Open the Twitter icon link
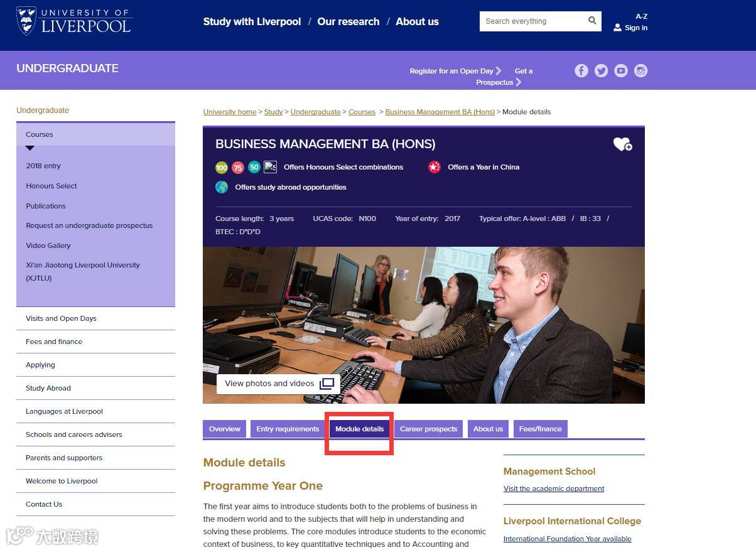This screenshot has width=756, height=550. tap(602, 71)
